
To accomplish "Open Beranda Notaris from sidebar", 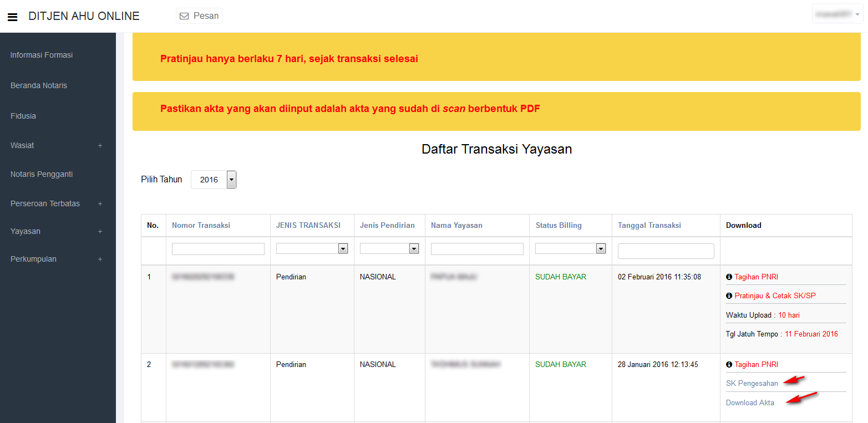I will (39, 85).
